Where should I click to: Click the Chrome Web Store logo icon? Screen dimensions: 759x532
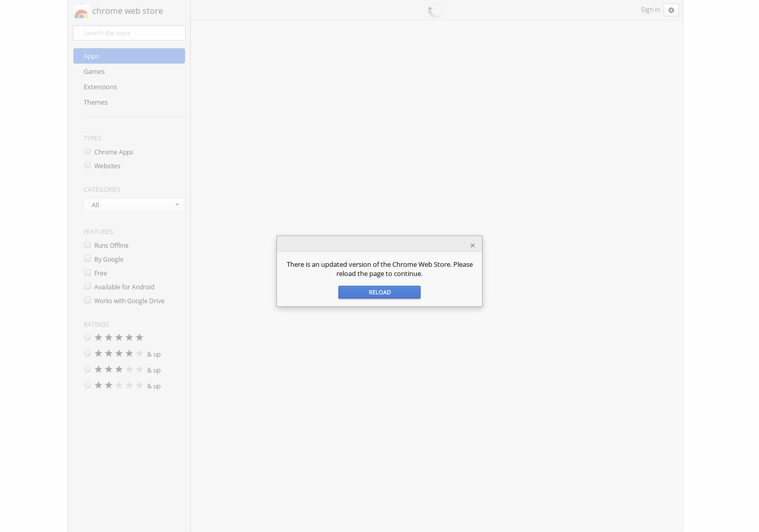coord(81,11)
